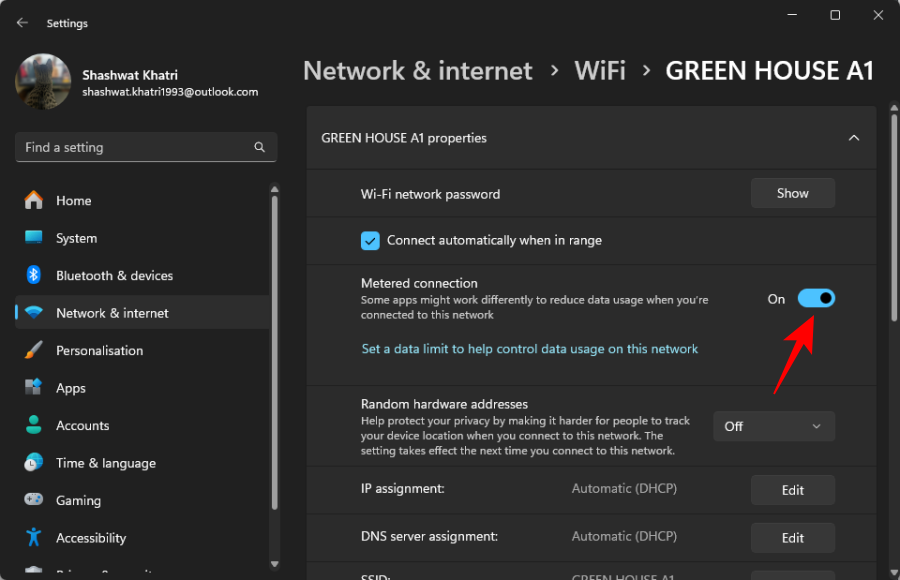Screen dimensions: 900x580
Task: Click the Home icon in sidebar
Action: 34,200
